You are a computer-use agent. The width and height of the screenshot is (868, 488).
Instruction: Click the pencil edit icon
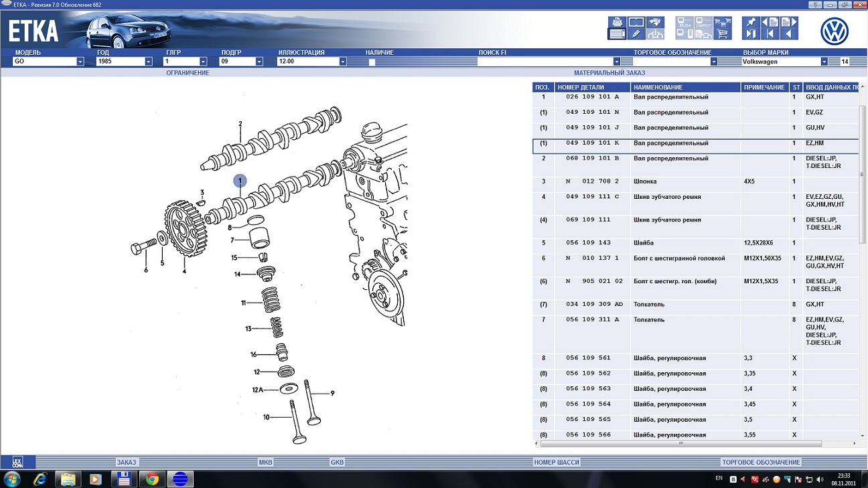636,34
